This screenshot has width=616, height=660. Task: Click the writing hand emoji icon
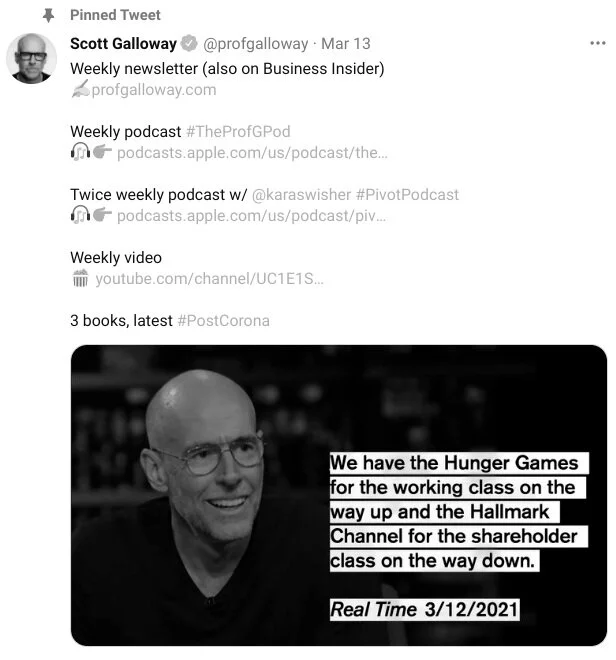80,89
